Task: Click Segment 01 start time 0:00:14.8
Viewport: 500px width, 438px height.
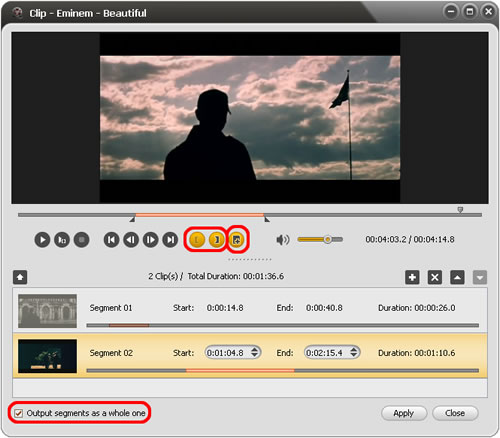Action: [225, 308]
